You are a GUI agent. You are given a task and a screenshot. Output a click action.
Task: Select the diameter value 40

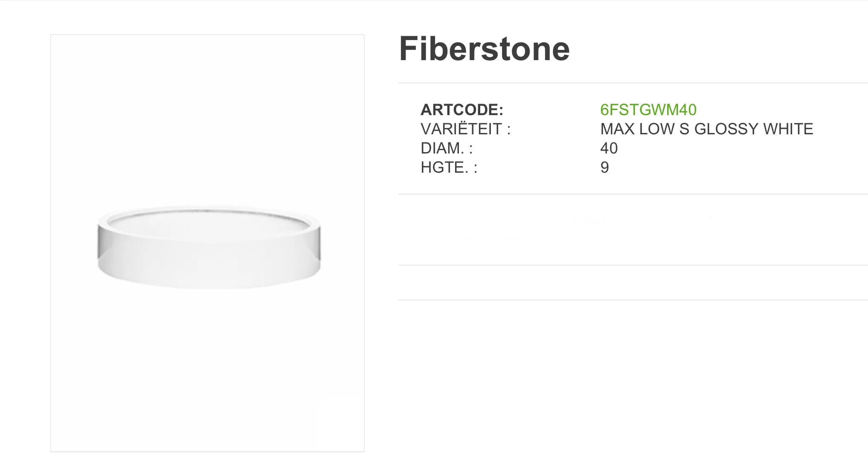point(609,148)
